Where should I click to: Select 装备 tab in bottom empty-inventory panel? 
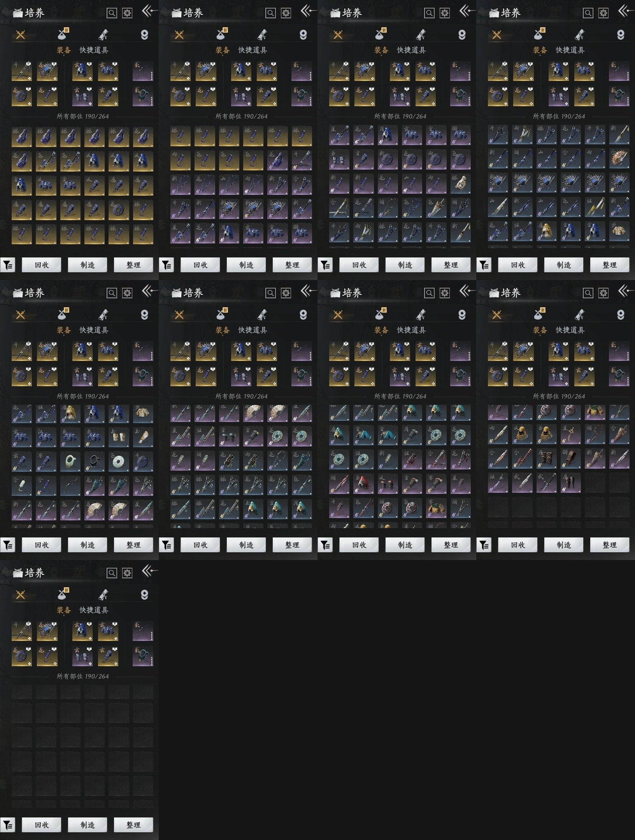[x=64, y=610]
